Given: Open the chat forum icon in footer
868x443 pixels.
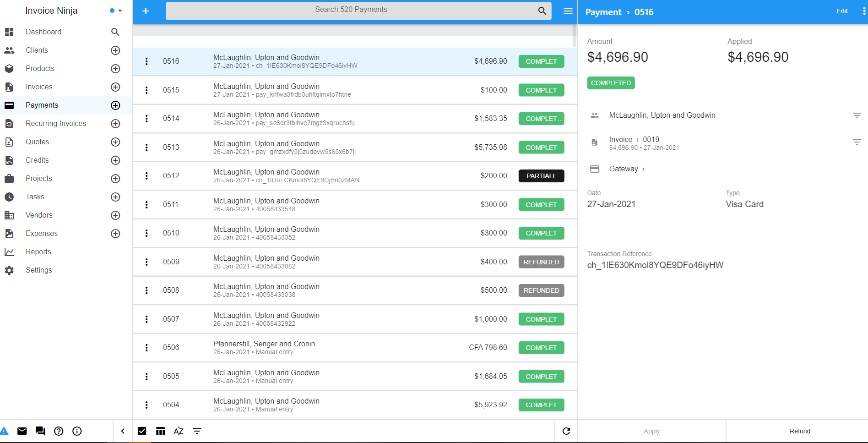Looking at the screenshot, I should (40, 431).
